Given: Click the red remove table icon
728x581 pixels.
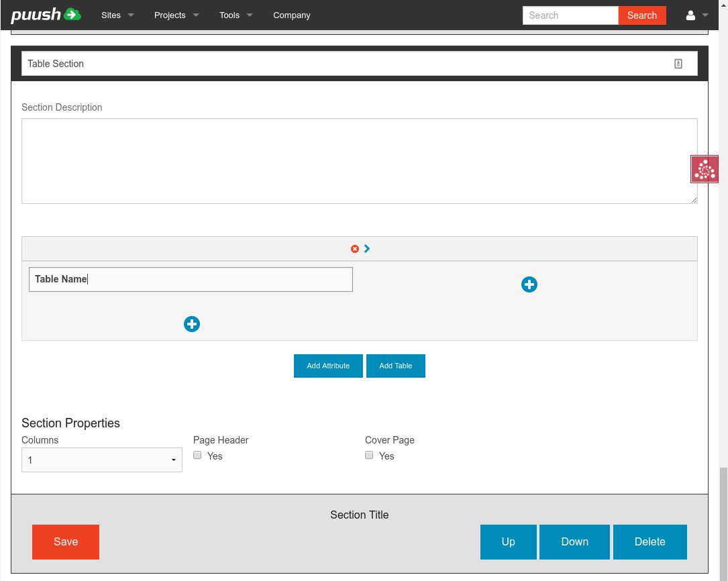Looking at the screenshot, I should pyautogui.click(x=355, y=249).
